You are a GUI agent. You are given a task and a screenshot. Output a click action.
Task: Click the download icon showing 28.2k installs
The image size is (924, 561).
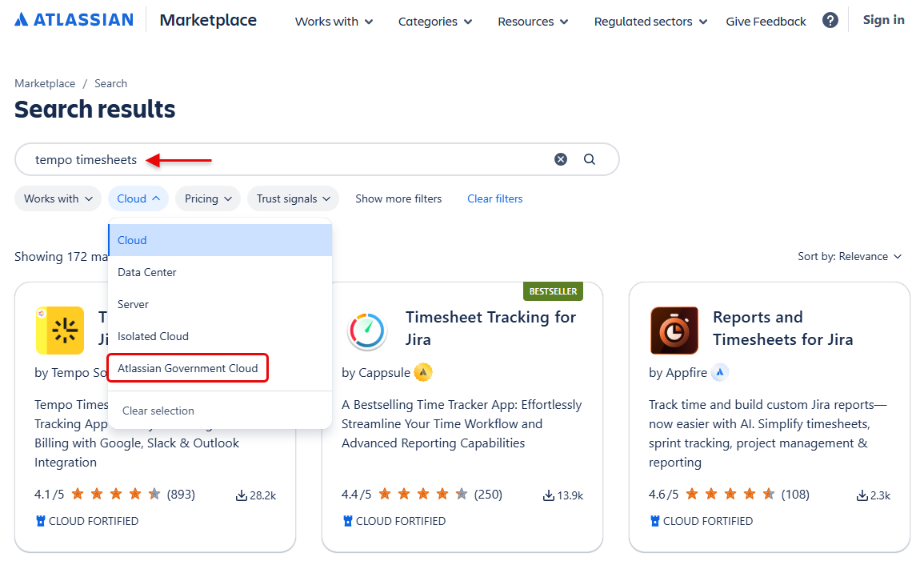[x=241, y=495]
